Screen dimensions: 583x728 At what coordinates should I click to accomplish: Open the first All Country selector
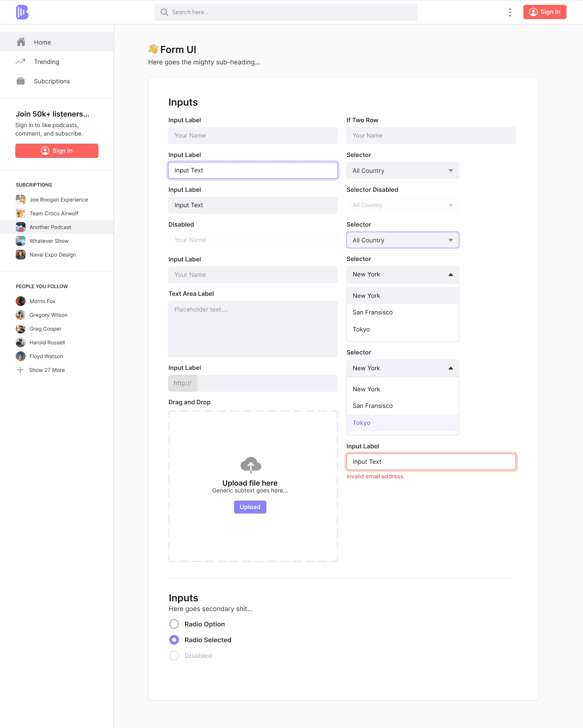[x=403, y=170]
